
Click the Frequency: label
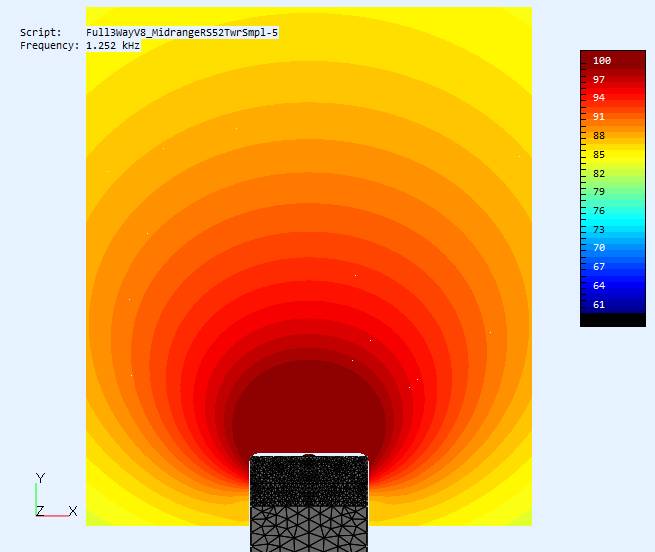click(x=49, y=46)
